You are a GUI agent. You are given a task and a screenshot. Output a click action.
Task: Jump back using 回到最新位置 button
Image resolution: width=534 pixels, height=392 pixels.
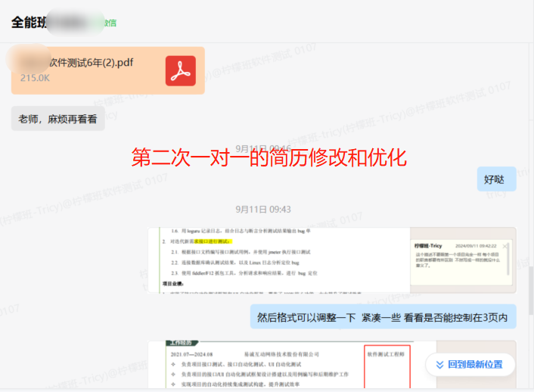[x=470, y=364]
